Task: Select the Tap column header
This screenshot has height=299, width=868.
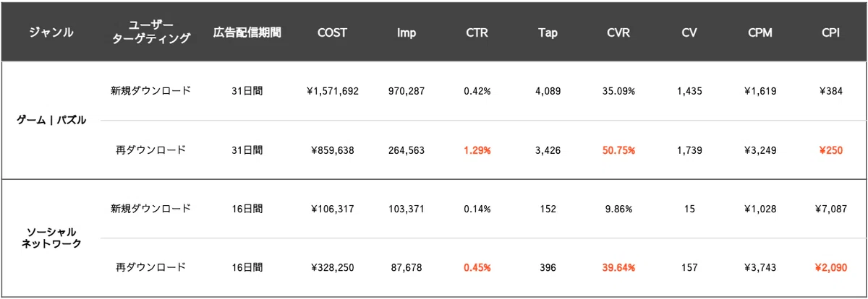Action: click(x=548, y=32)
